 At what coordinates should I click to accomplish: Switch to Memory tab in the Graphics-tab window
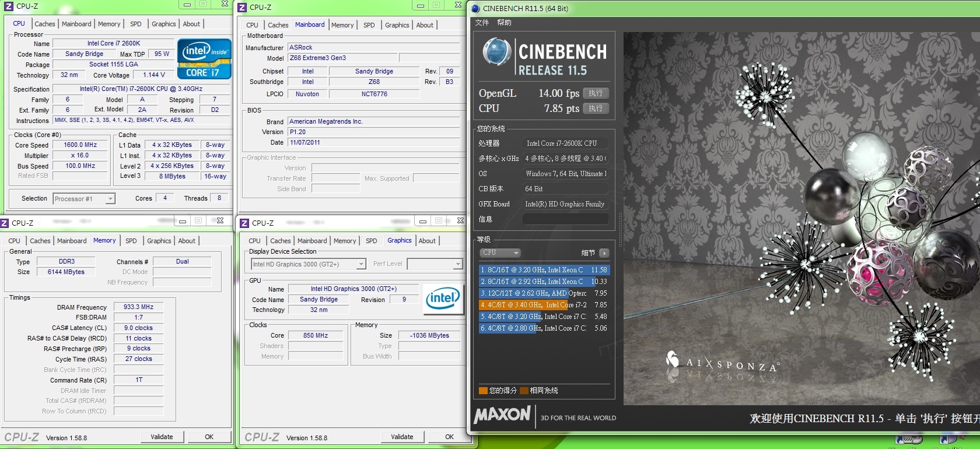coord(345,241)
